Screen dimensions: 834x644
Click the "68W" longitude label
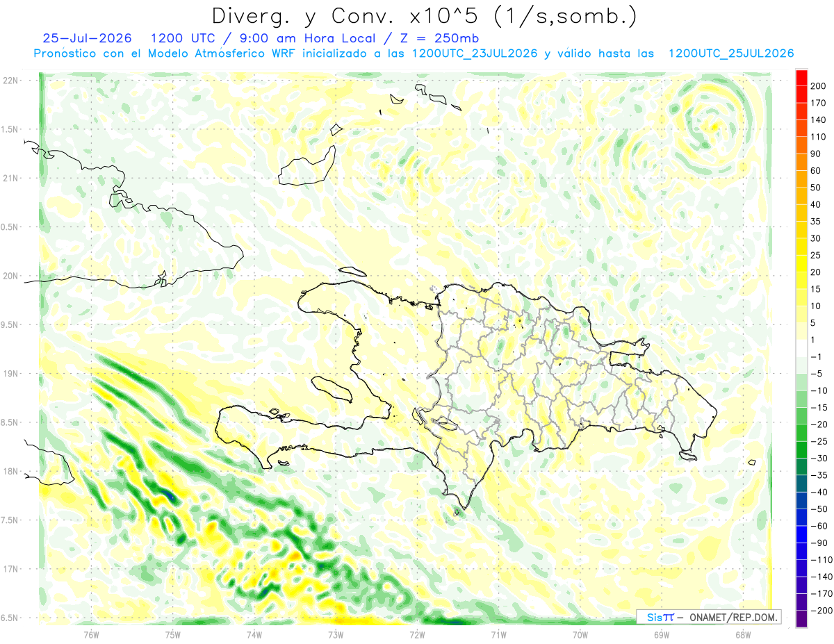[x=742, y=634]
